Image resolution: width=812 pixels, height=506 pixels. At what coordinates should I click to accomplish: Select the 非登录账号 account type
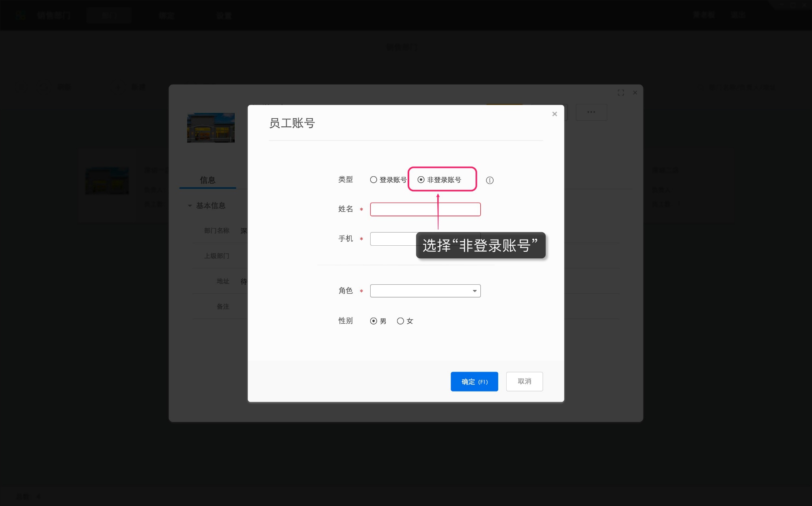click(421, 179)
